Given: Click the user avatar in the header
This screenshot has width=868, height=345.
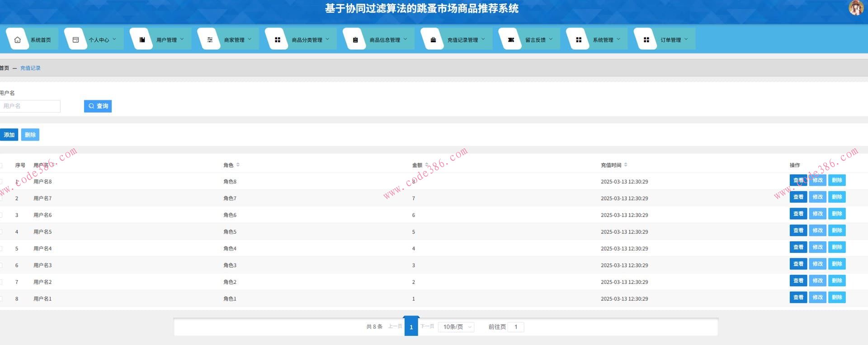Looking at the screenshot, I should pos(856,8).
